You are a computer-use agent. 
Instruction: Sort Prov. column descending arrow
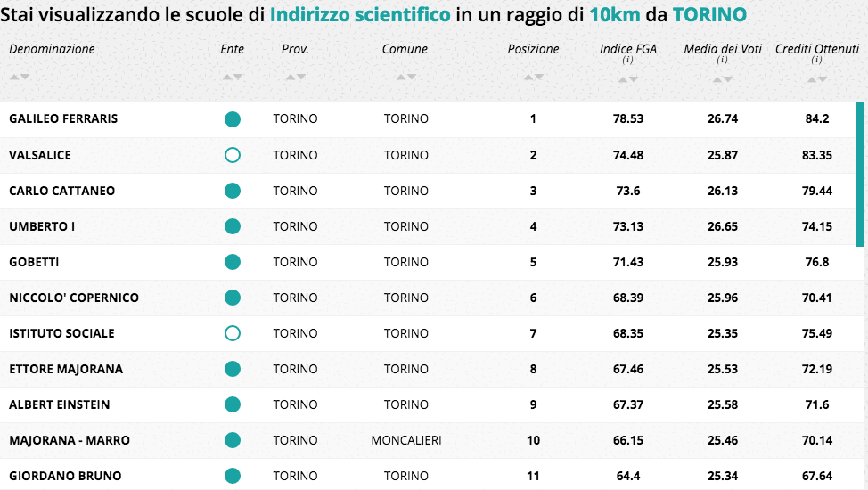300,77
